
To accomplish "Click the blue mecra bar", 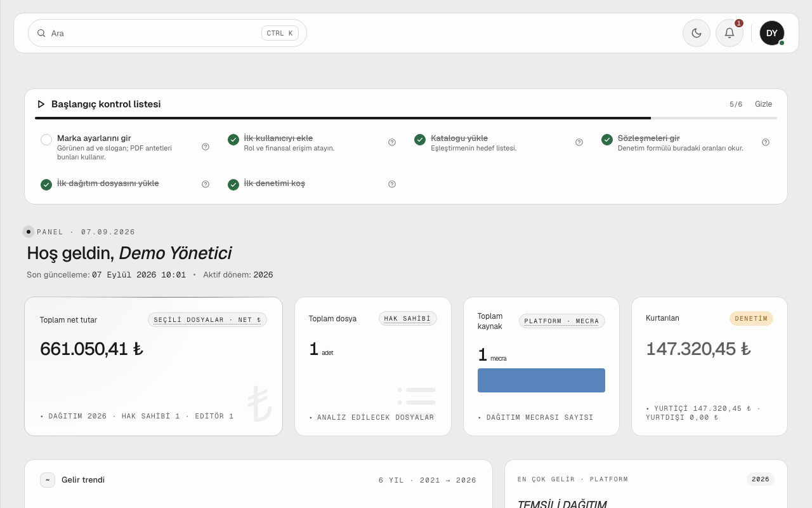I will [541, 380].
